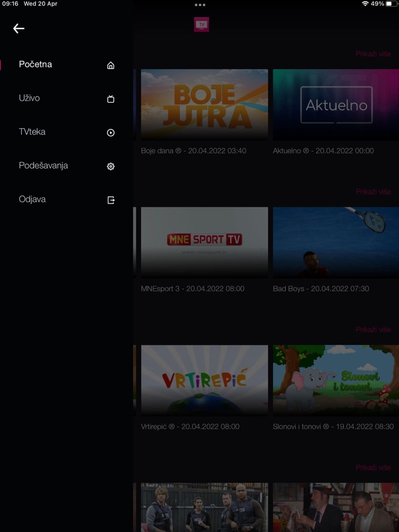Open the Bad Boys tennis thumbnail
This screenshot has height=532, width=399.
click(336, 243)
